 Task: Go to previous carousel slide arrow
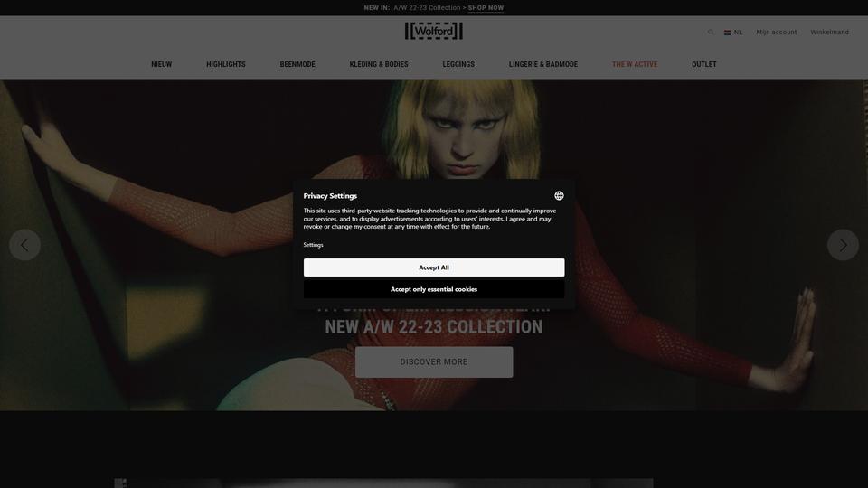click(x=25, y=245)
